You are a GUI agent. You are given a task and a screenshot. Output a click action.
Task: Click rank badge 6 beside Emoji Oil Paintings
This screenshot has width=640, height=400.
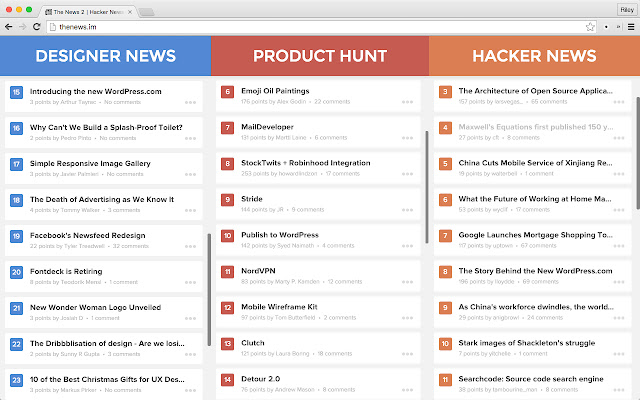[x=228, y=92]
